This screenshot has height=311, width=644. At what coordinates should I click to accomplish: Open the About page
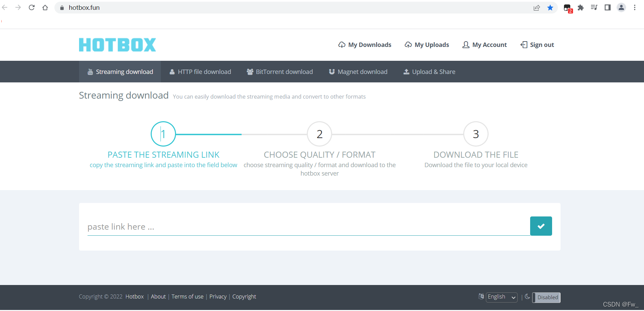pyautogui.click(x=158, y=297)
